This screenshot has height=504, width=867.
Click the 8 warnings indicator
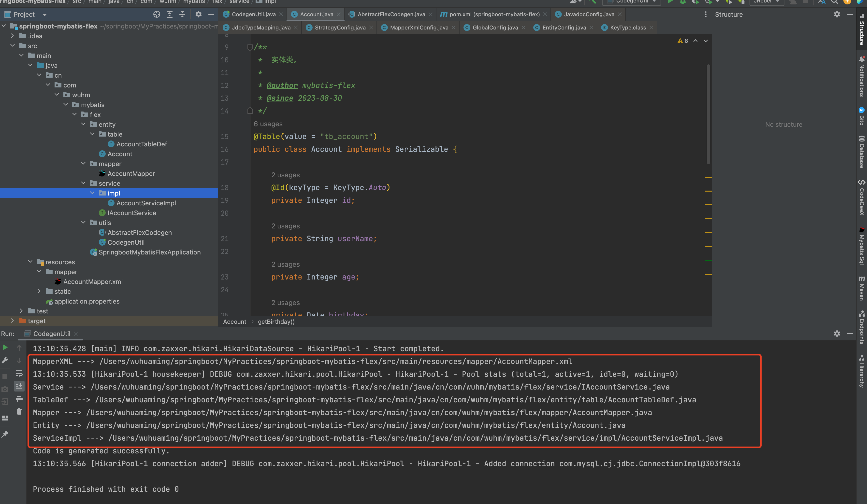click(683, 41)
